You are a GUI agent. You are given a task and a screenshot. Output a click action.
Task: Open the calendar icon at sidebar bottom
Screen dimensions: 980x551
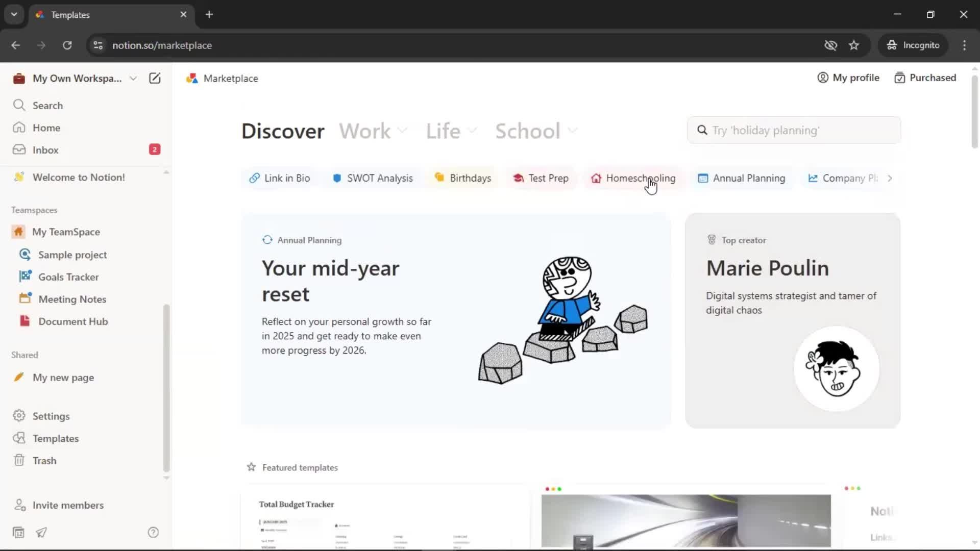tap(18, 533)
